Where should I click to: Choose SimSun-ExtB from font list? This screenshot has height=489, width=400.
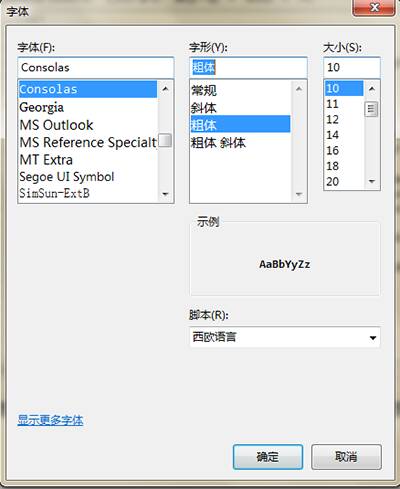tap(88, 193)
